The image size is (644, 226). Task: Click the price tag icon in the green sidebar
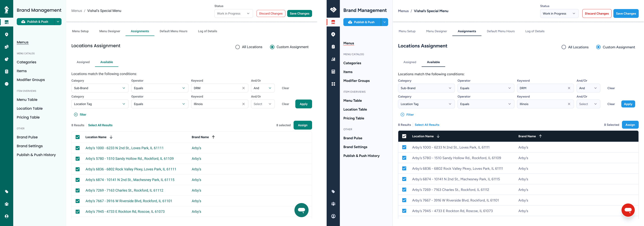(7, 192)
